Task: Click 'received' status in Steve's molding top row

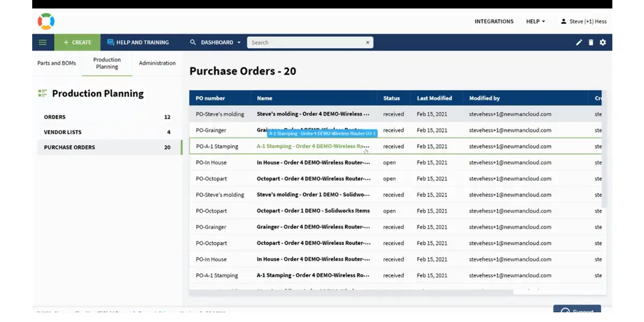Action: [x=393, y=114]
